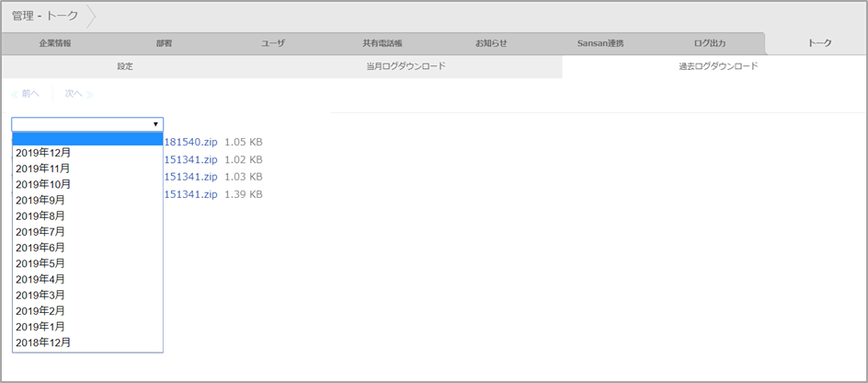Download the 151341.zip file sized 1.39 KB
The image size is (868, 383).
pyautogui.click(x=191, y=194)
